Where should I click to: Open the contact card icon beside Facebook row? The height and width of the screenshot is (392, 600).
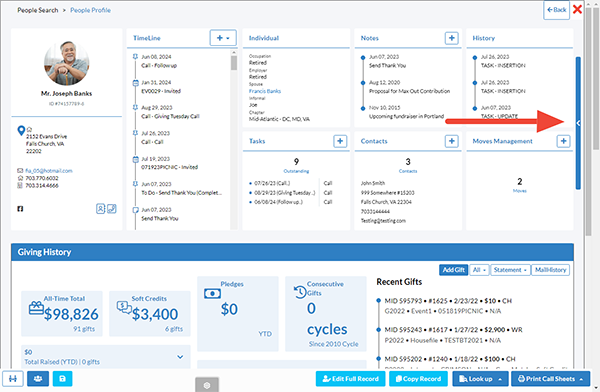100,209
